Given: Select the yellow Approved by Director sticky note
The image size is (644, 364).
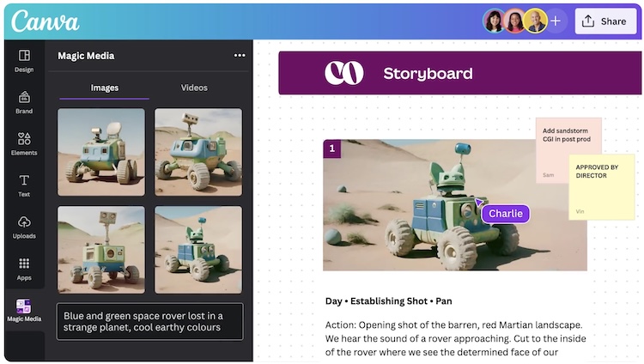Looking at the screenshot, I should click(x=602, y=187).
